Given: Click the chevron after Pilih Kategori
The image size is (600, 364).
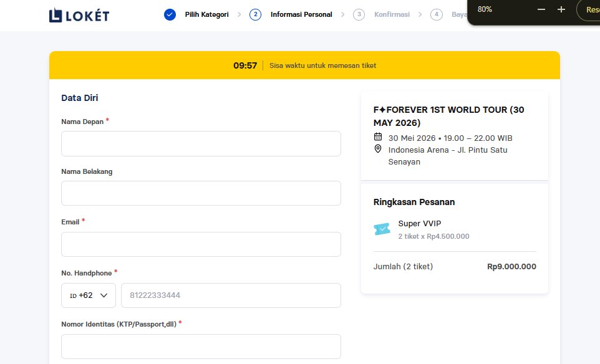Looking at the screenshot, I should click(x=239, y=14).
